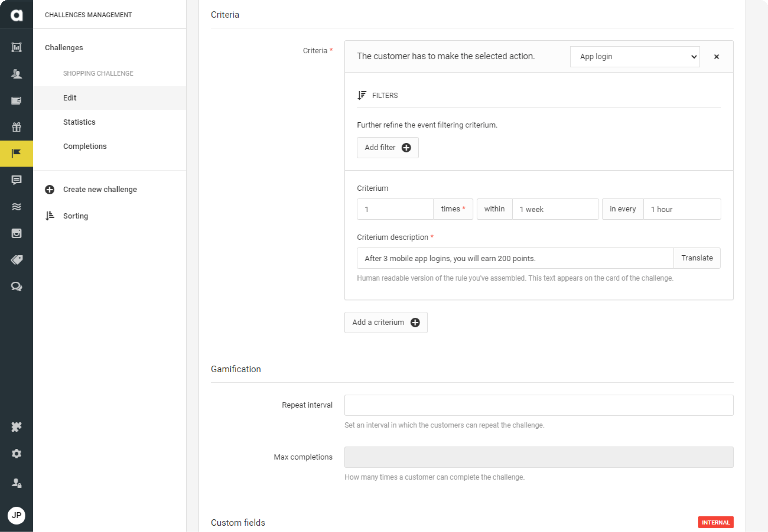Open the gift rewards section
The image size is (768, 532).
[17, 127]
